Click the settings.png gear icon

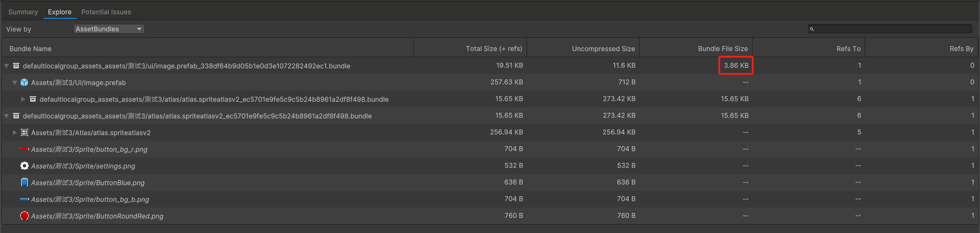pos(24,166)
